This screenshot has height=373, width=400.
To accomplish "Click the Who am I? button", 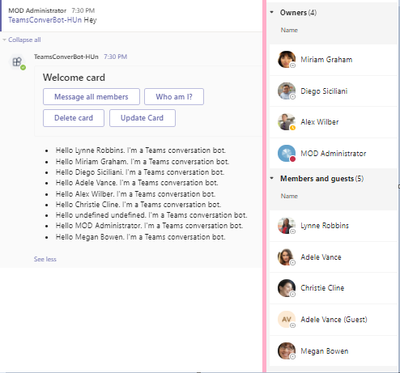I will click(x=174, y=97).
